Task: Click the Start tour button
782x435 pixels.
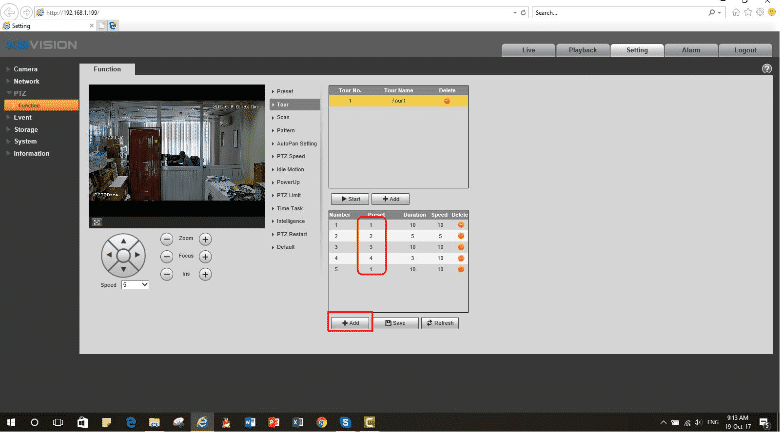Action: (349, 199)
